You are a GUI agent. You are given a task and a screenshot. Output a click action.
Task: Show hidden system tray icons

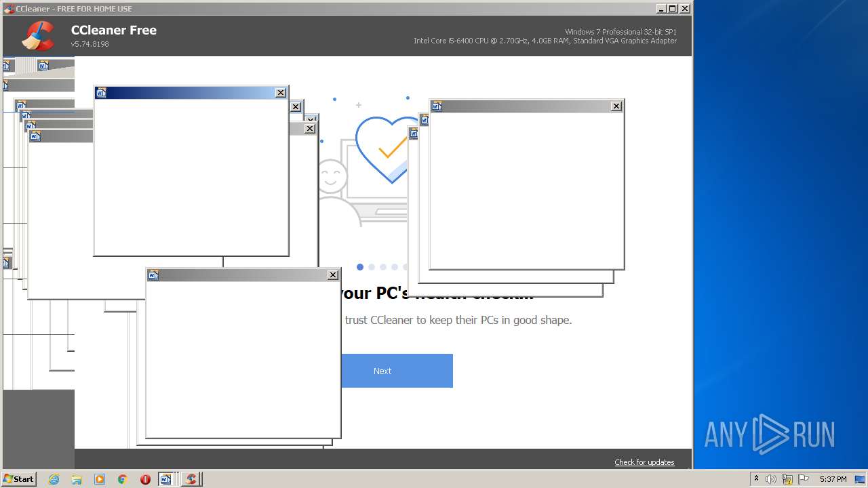756,479
